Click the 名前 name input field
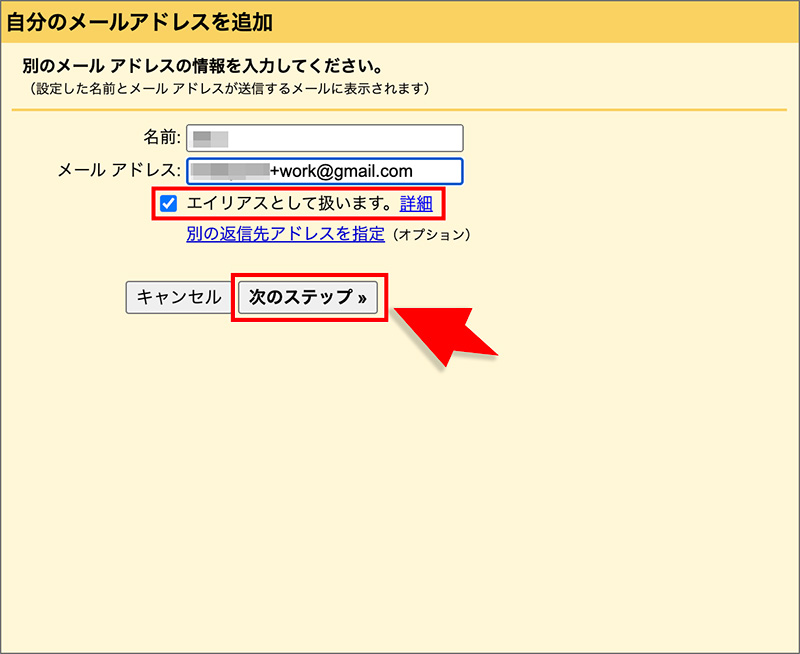 324,138
